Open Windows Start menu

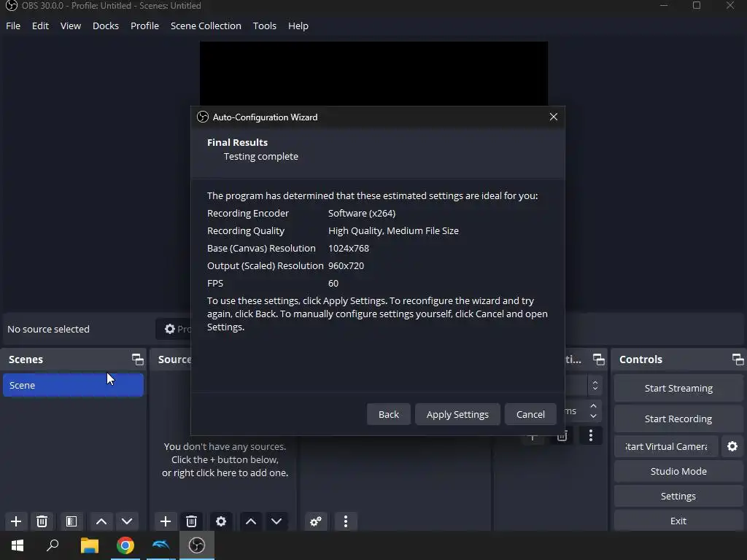[18, 545]
